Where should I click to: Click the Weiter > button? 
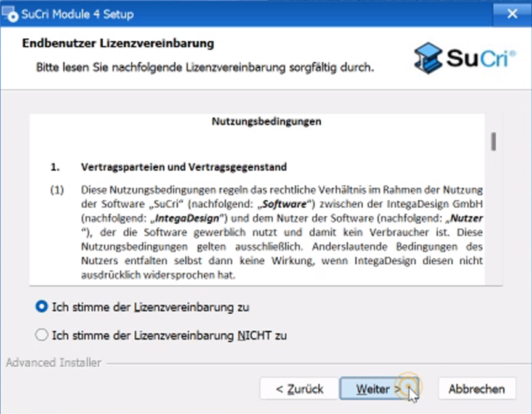[x=379, y=389]
